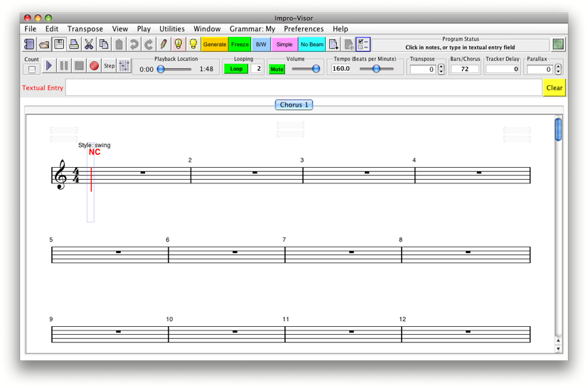Click the Print icon in toolbar
This screenshot has height=388, width=588.
coord(74,44)
